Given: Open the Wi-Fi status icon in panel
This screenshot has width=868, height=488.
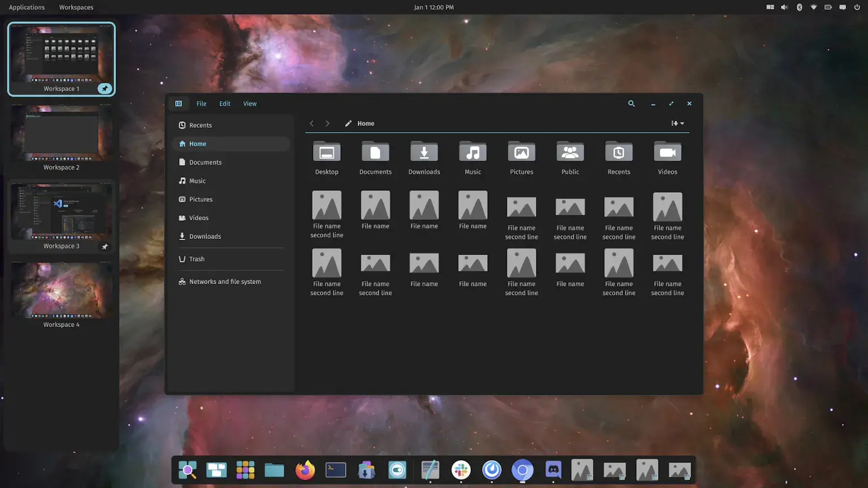Looking at the screenshot, I should click(x=814, y=7).
